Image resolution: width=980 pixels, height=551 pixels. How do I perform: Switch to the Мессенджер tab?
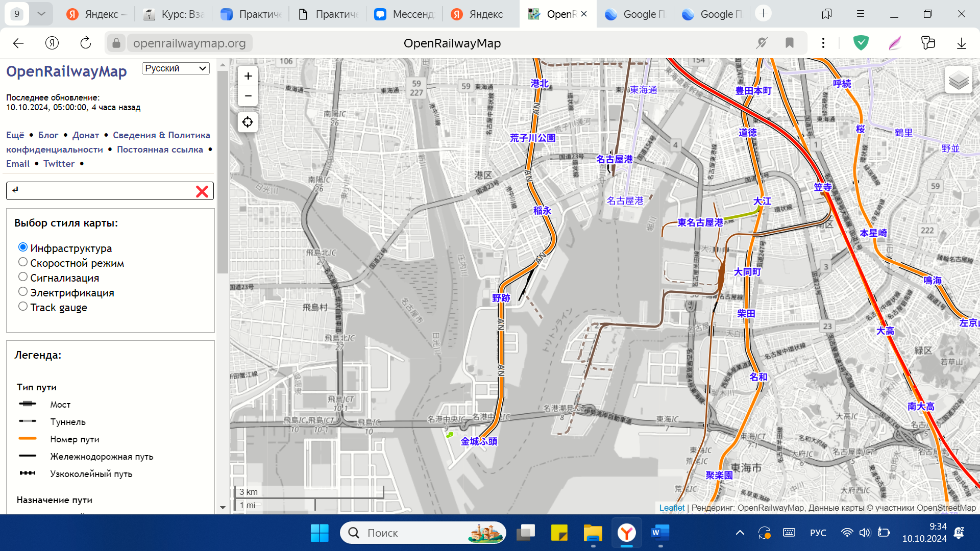point(404,14)
